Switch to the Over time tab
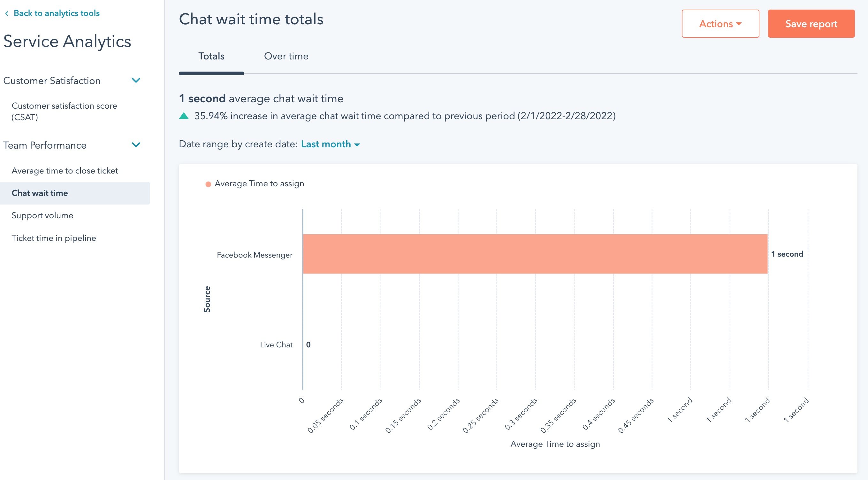 click(x=286, y=56)
